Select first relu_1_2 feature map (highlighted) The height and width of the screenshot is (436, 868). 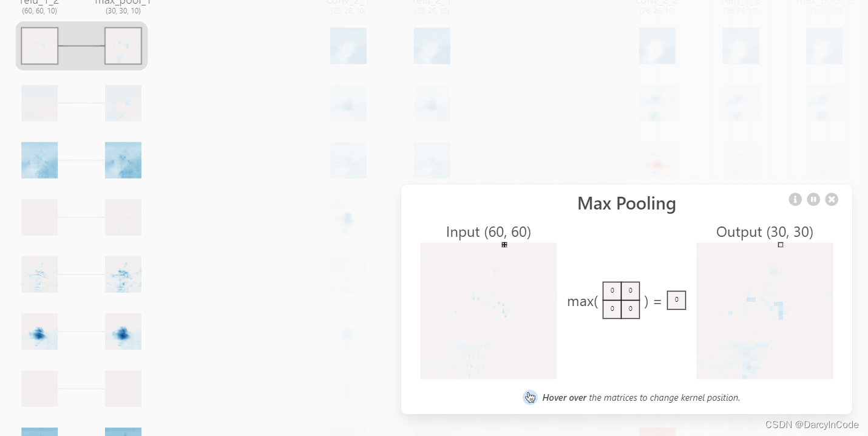pyautogui.click(x=39, y=46)
